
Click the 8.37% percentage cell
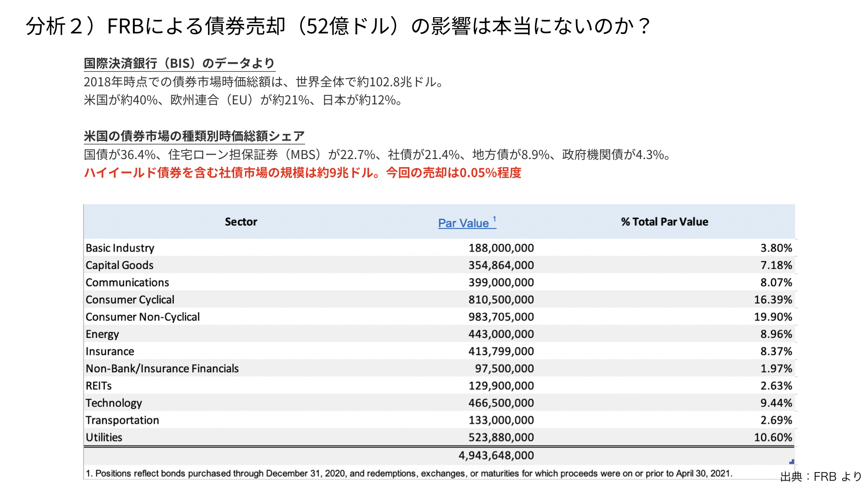(x=776, y=351)
